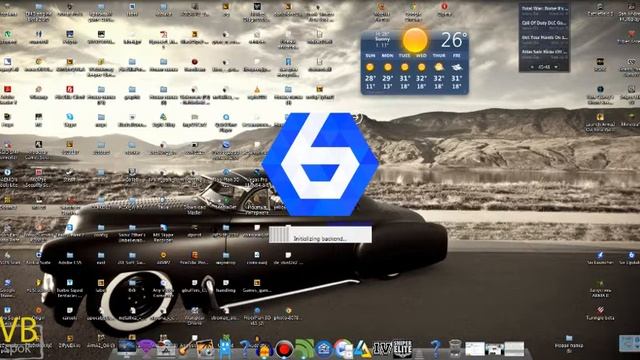
Task: Click Friday's rainy cloud forecast icon
Action: 456,67
